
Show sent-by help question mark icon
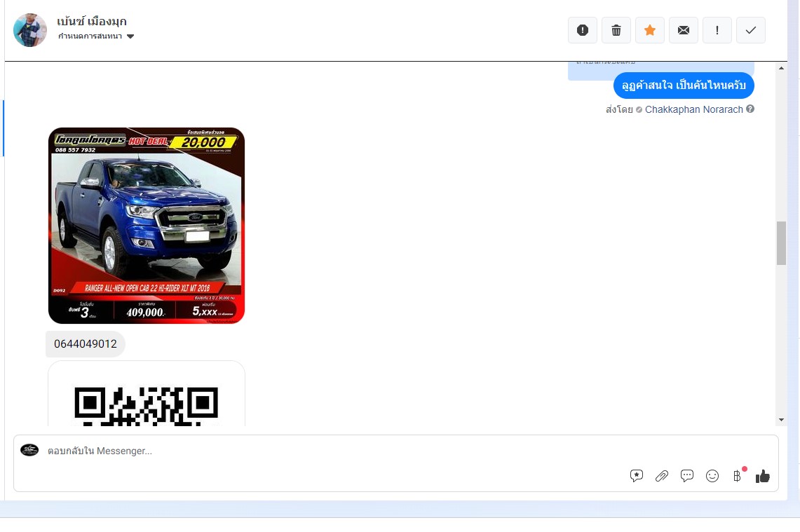tap(750, 109)
